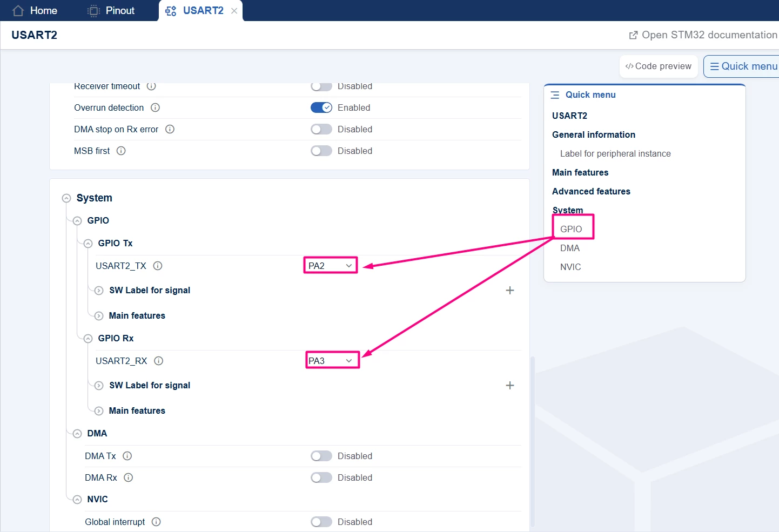Expand Main features under GPIO Rx
This screenshot has height=532, width=779.
click(x=99, y=411)
